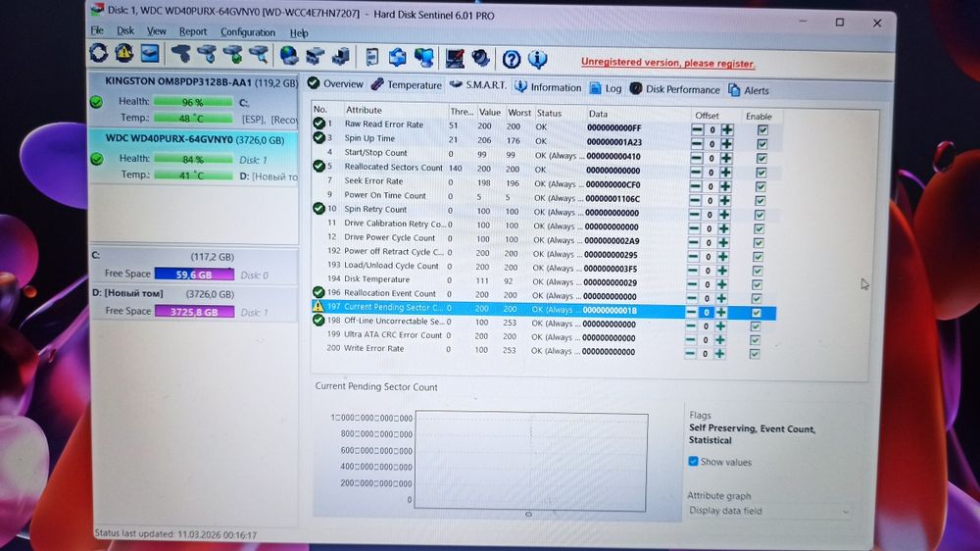
Task: Open the Disk menu
Action: (125, 30)
